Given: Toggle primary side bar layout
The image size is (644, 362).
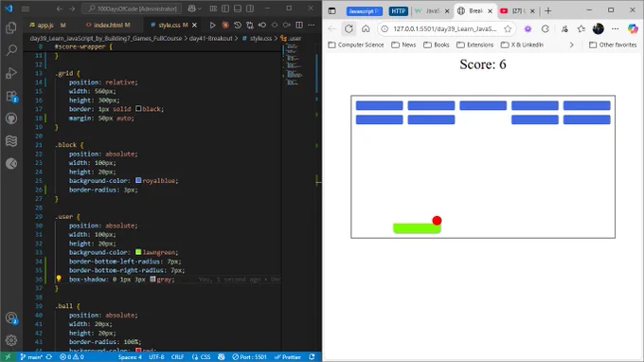Looking at the screenshot, I should 225,9.
